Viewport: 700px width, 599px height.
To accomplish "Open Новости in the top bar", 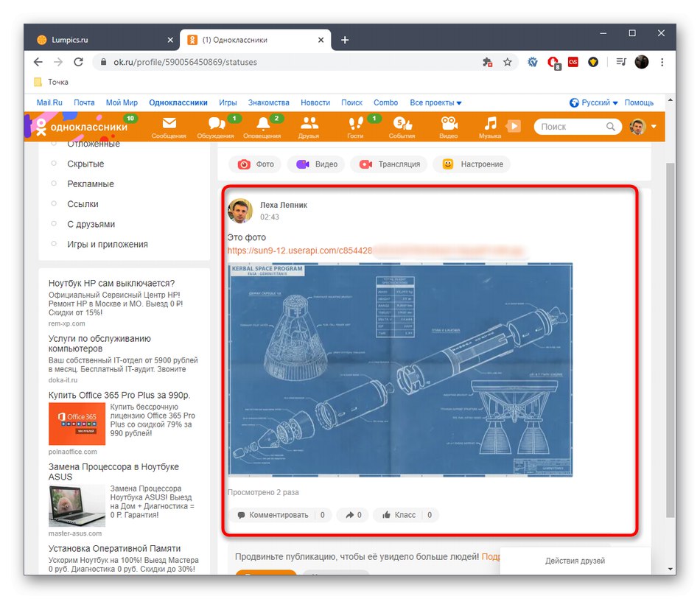I will [x=315, y=102].
